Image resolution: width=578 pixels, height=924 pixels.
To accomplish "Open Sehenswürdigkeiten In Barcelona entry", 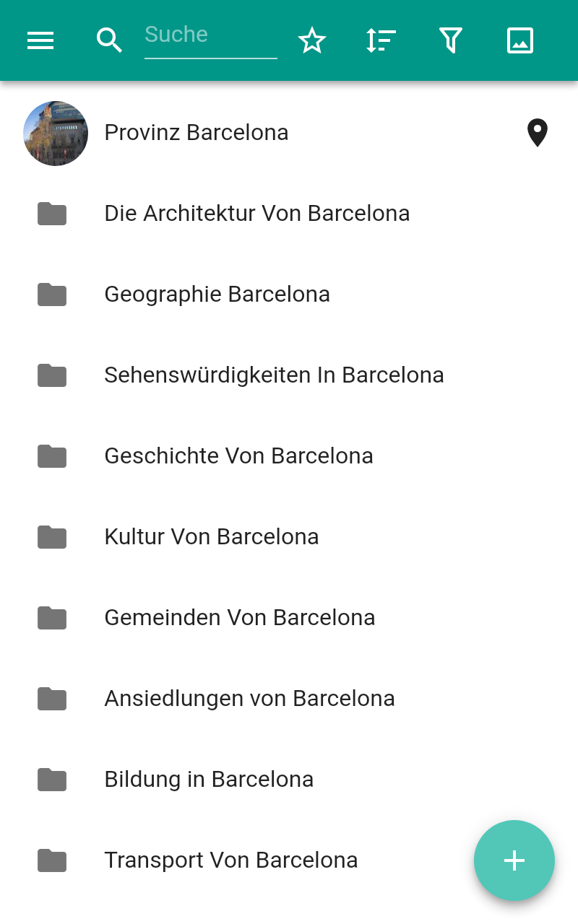I will tap(274, 375).
